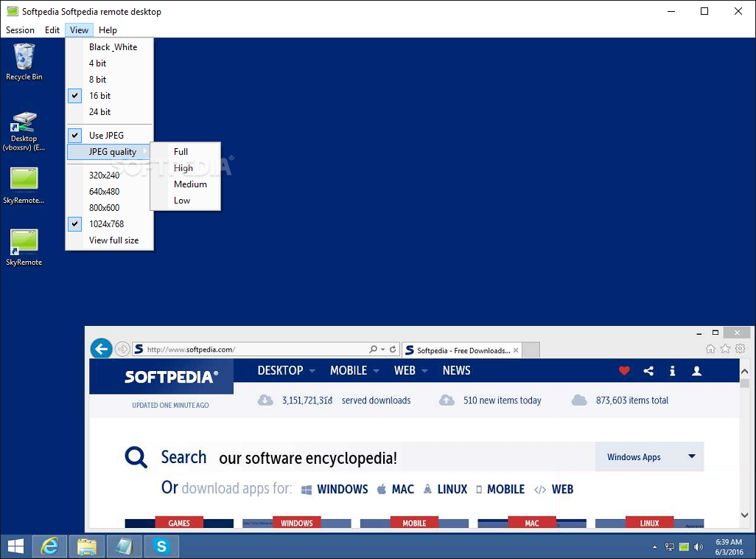Viewport: 756px width, 559px height.
Task: Open Skype from the taskbar
Action: click(161, 546)
